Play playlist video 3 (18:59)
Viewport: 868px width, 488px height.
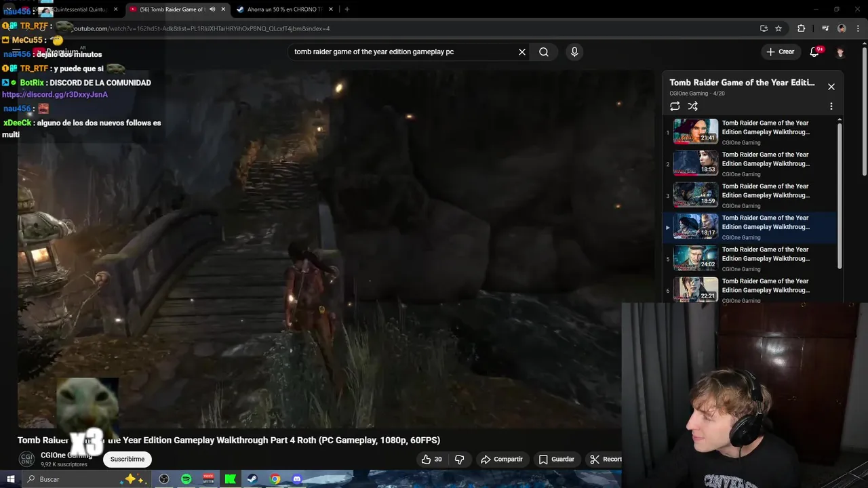coord(750,195)
